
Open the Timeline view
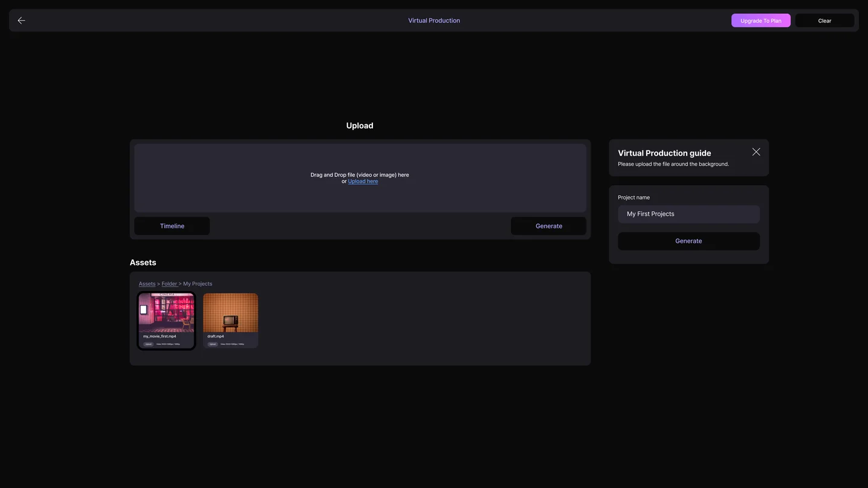[172, 225]
